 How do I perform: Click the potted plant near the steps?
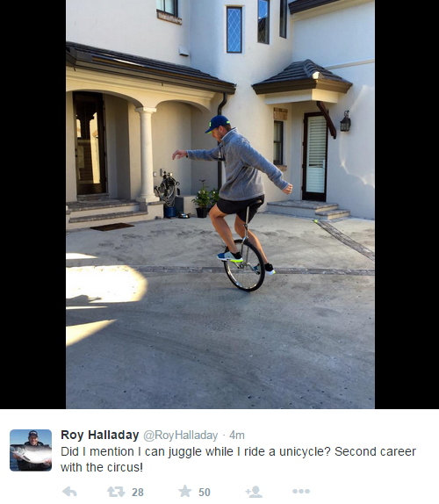(x=202, y=199)
